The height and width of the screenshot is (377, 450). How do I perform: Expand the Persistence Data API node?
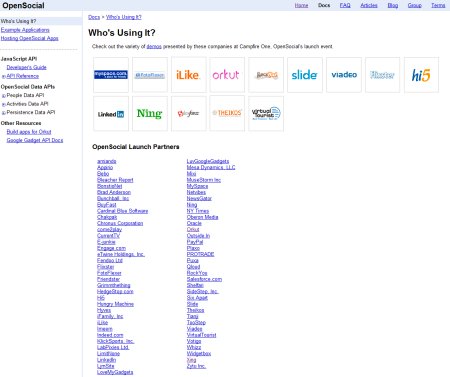coord(4,113)
